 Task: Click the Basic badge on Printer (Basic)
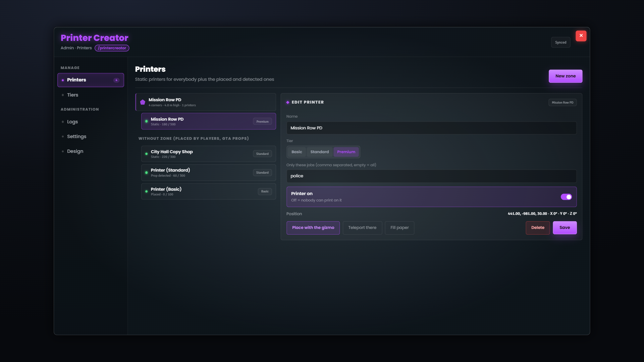click(x=265, y=191)
